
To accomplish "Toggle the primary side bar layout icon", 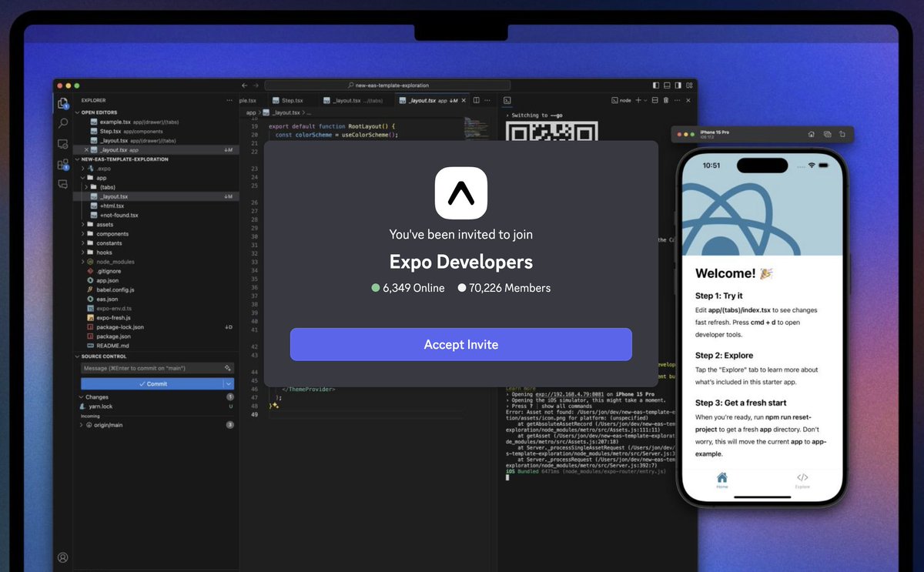I will click(x=656, y=85).
